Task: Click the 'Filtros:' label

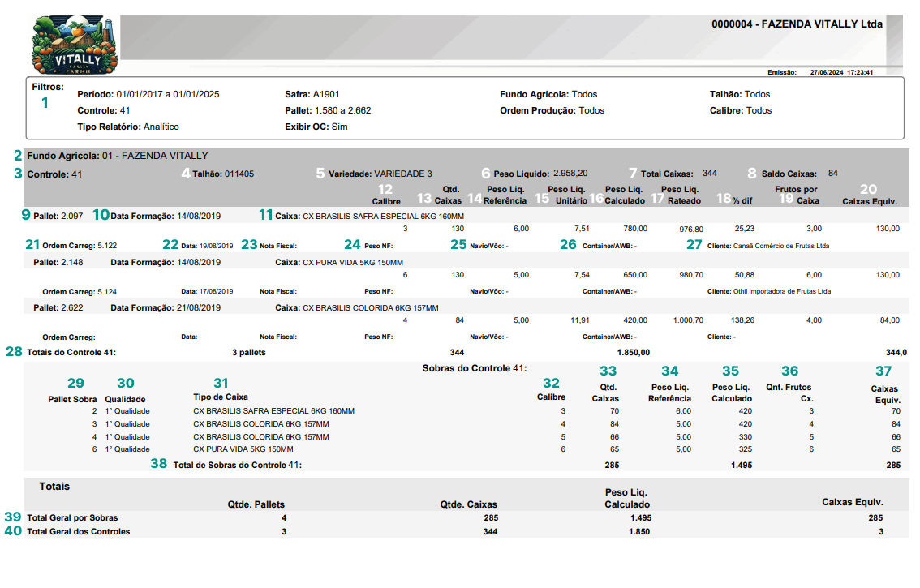Action: 48,87
